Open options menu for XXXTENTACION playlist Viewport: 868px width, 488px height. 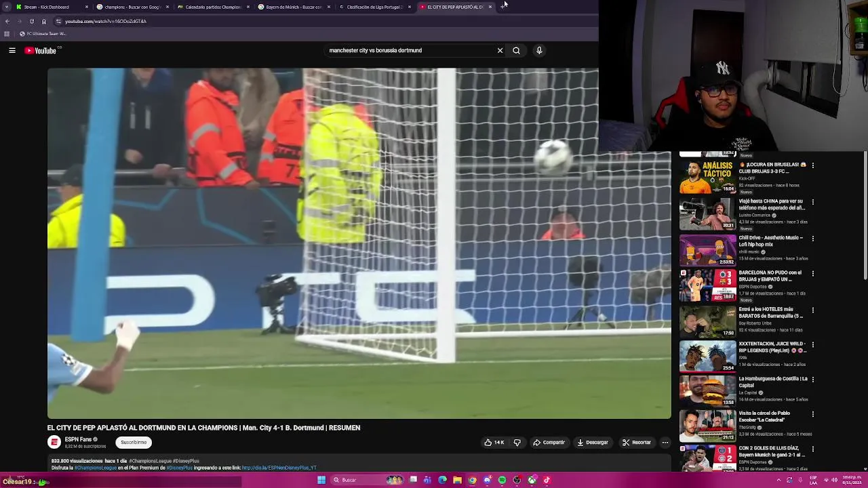click(x=812, y=345)
